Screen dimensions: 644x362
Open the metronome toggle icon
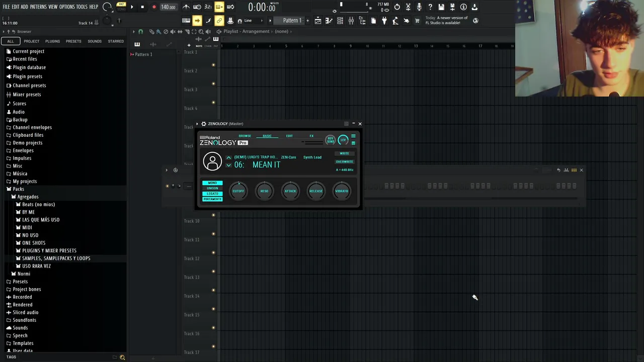click(x=186, y=7)
